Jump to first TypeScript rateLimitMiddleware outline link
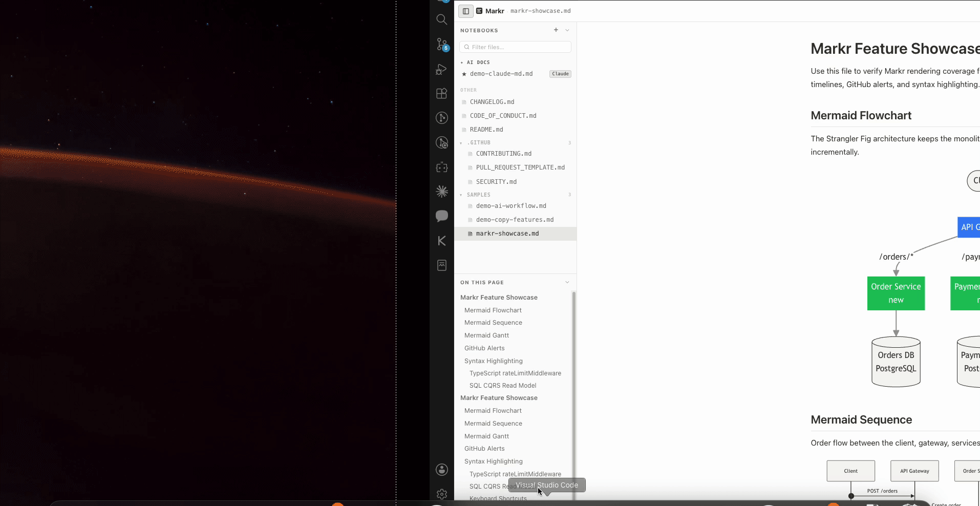This screenshot has height=506, width=980. click(x=515, y=373)
